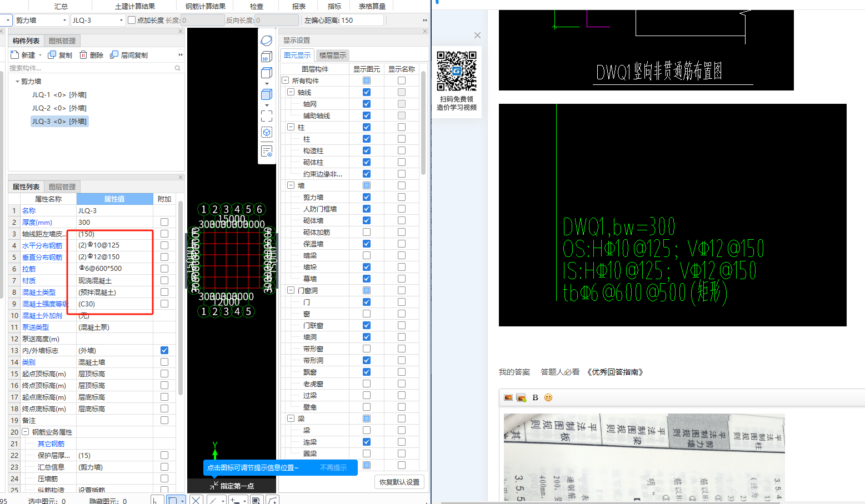Uncheck 显示图元 for 连梁
The image size is (865, 504).
coord(367,442)
